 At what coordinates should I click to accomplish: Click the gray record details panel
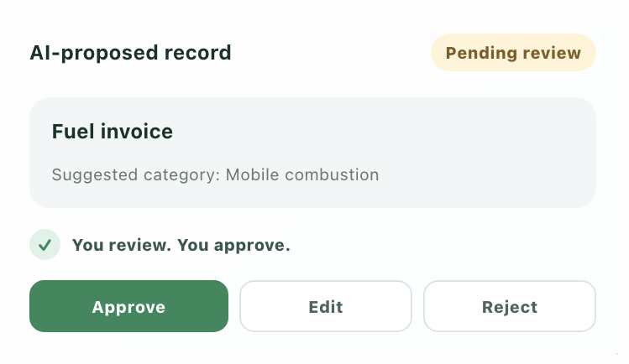click(313, 153)
